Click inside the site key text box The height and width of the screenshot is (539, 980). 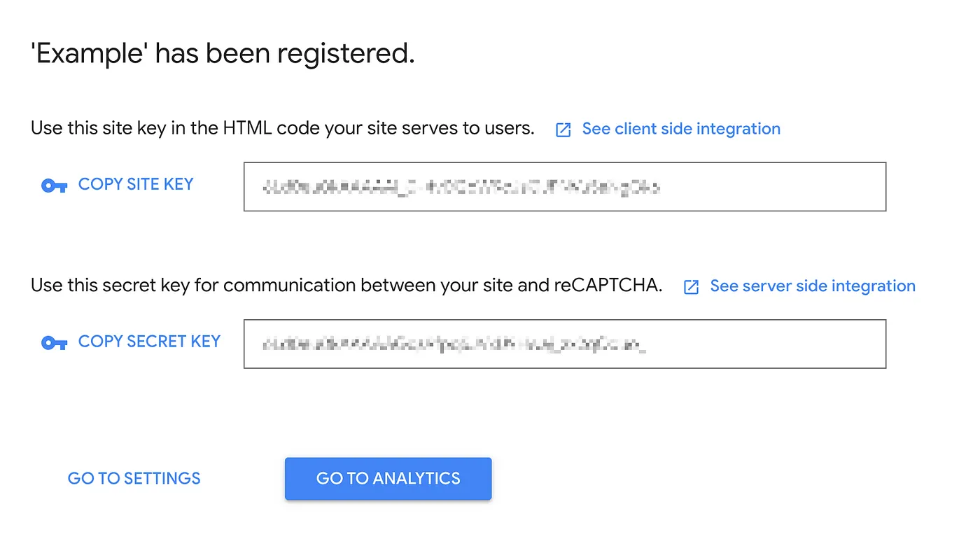click(x=564, y=187)
